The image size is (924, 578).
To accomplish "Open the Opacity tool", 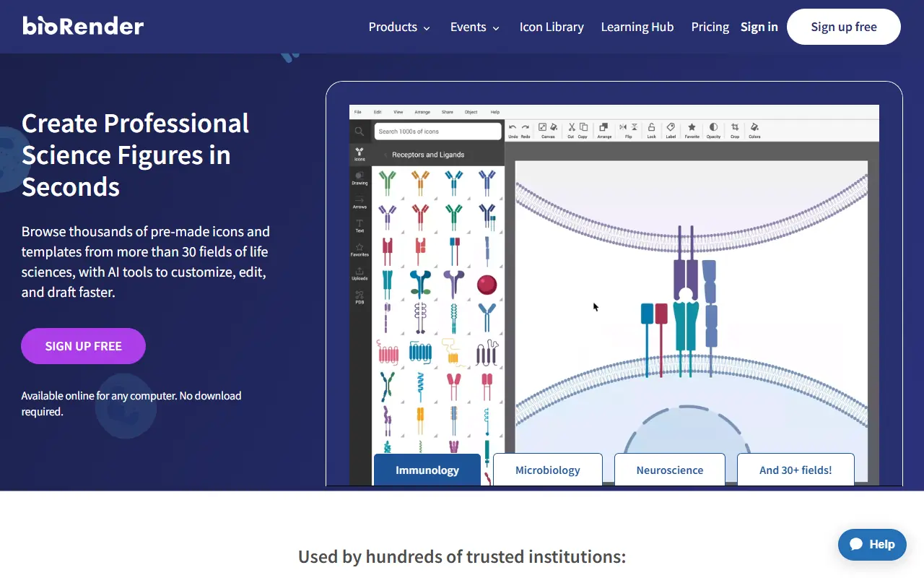I will [713, 128].
